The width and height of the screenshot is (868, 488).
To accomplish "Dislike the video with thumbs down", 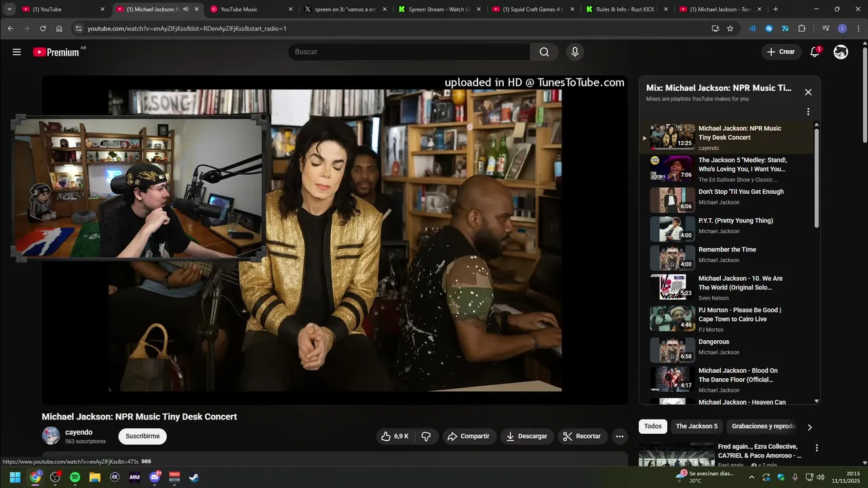I will 426,436.
